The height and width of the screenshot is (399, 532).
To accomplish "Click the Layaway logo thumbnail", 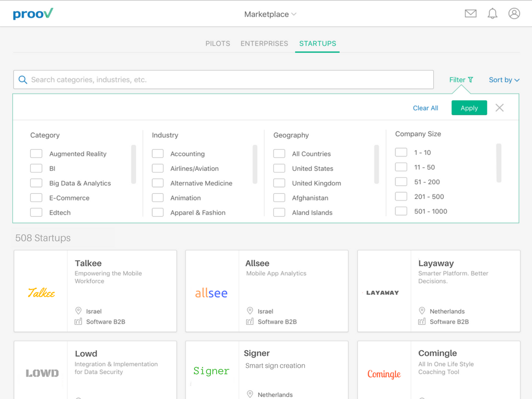I will [382, 292].
